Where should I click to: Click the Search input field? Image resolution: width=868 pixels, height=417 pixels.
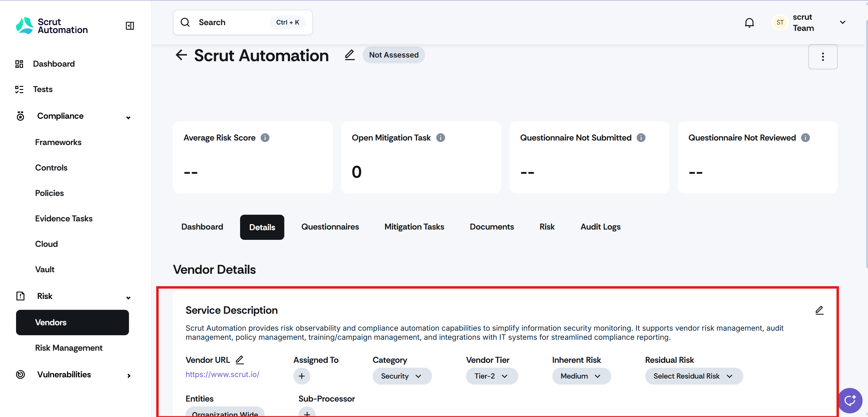(233, 22)
